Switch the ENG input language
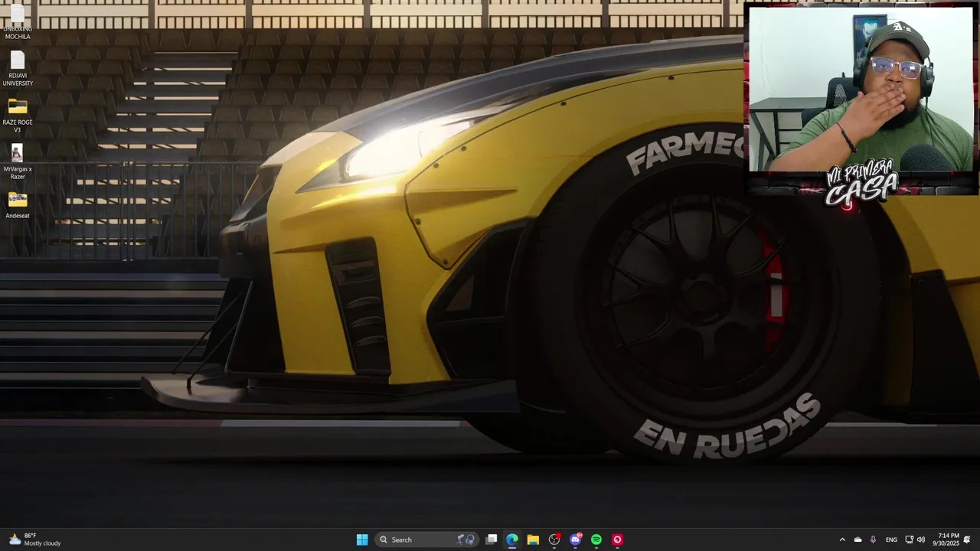 point(891,540)
